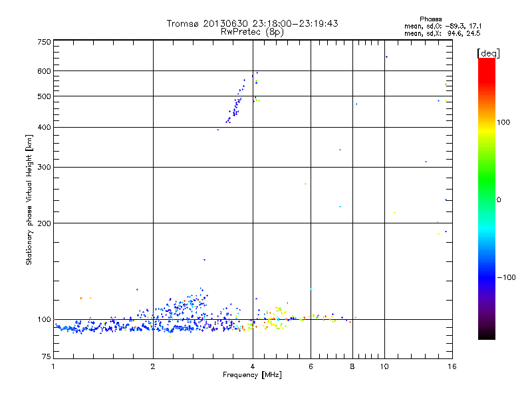Click the y-axis label '400'
The image size is (532, 399).
pyautogui.click(x=44, y=128)
